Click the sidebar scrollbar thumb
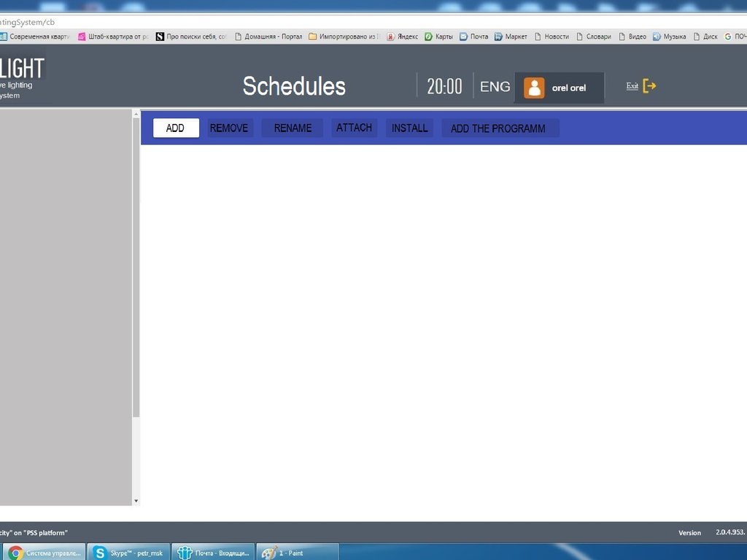Viewport: 747px width, 560px height. 136,268
